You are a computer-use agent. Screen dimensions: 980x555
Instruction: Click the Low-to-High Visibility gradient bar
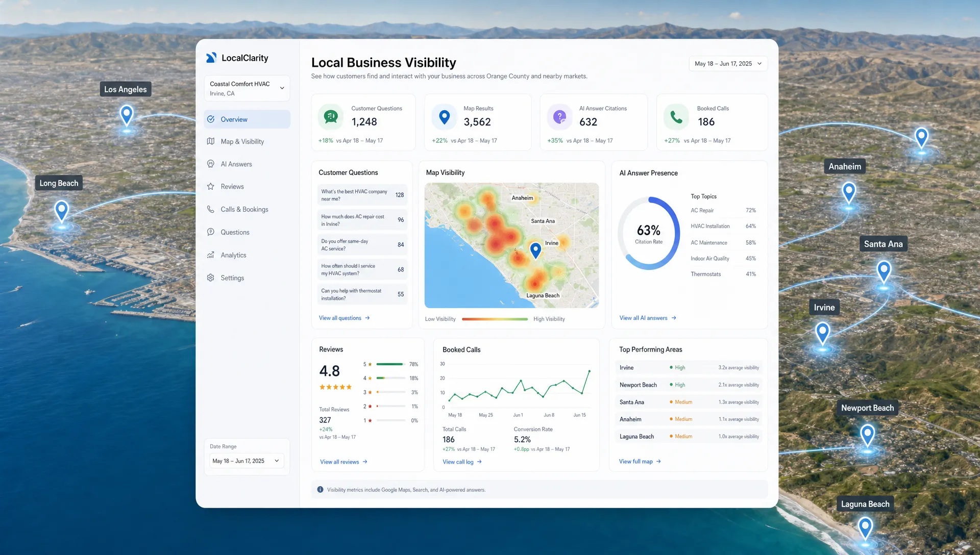point(495,319)
